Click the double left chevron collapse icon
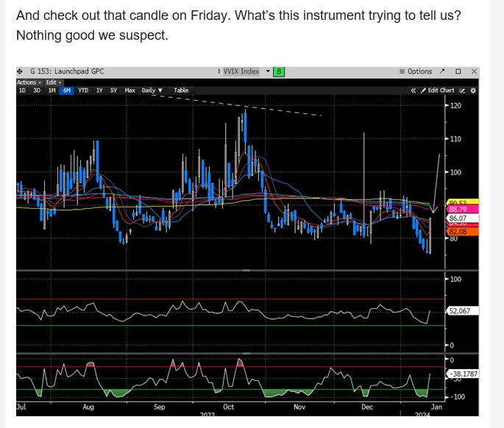Viewport: 504px width, 428px height. pos(414,90)
